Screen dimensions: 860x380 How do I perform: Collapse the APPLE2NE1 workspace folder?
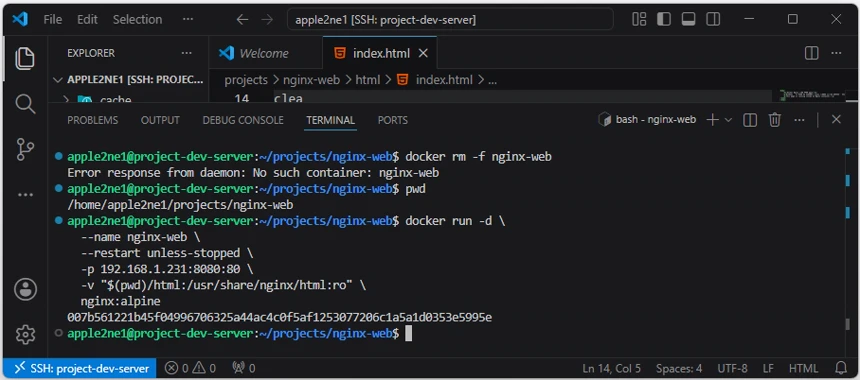[x=129, y=80]
